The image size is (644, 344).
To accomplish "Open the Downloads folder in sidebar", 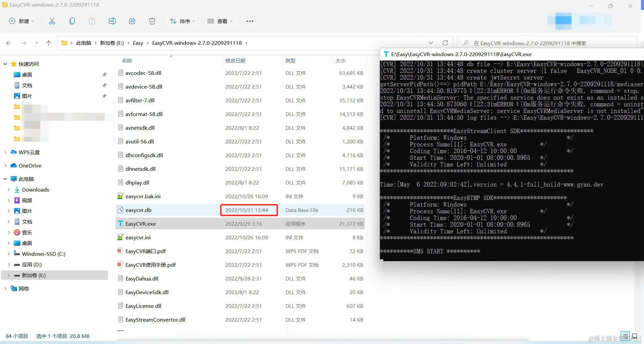I will point(35,190).
